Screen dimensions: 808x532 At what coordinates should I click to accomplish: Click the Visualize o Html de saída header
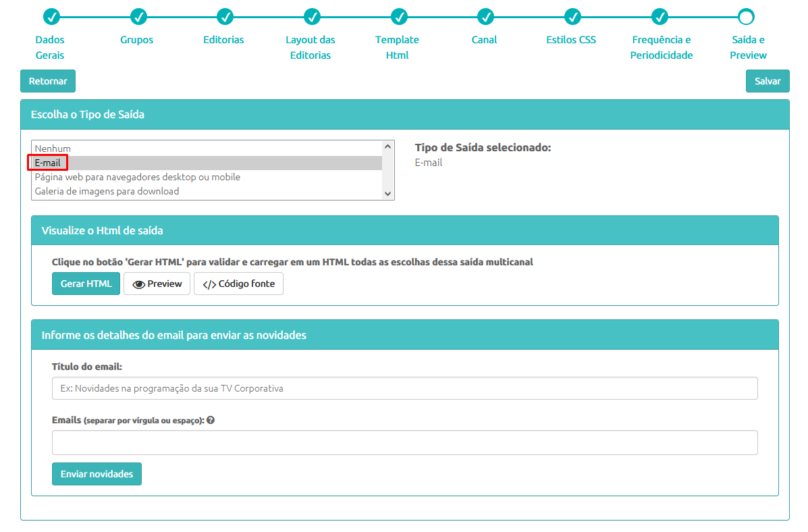[404, 230]
